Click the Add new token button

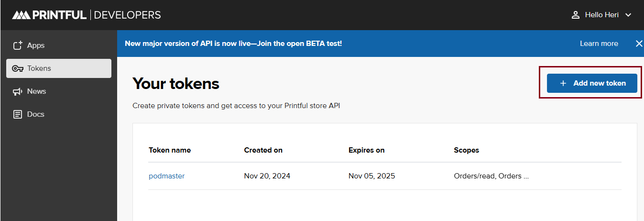tap(592, 83)
